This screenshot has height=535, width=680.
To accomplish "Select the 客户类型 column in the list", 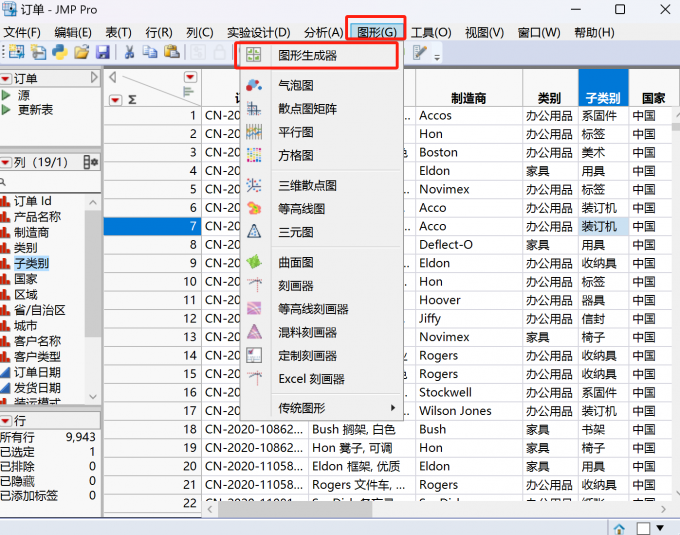I will pos(37,356).
